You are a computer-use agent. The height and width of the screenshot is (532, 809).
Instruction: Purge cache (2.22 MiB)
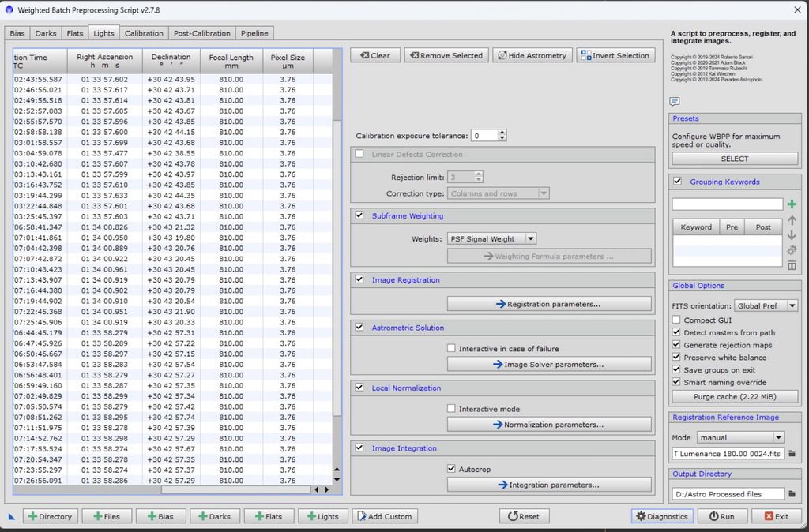[735, 396]
